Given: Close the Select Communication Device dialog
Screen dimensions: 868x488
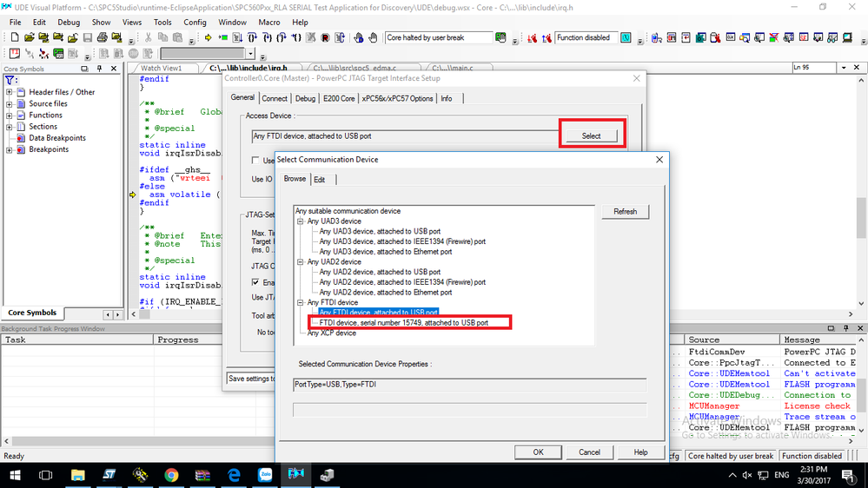Looking at the screenshot, I should pyautogui.click(x=659, y=160).
